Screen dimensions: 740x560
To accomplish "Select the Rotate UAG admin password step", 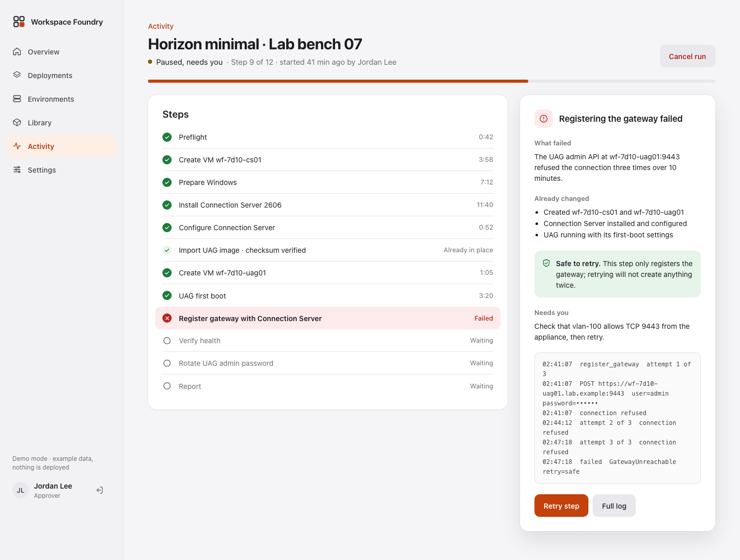I will [328, 363].
